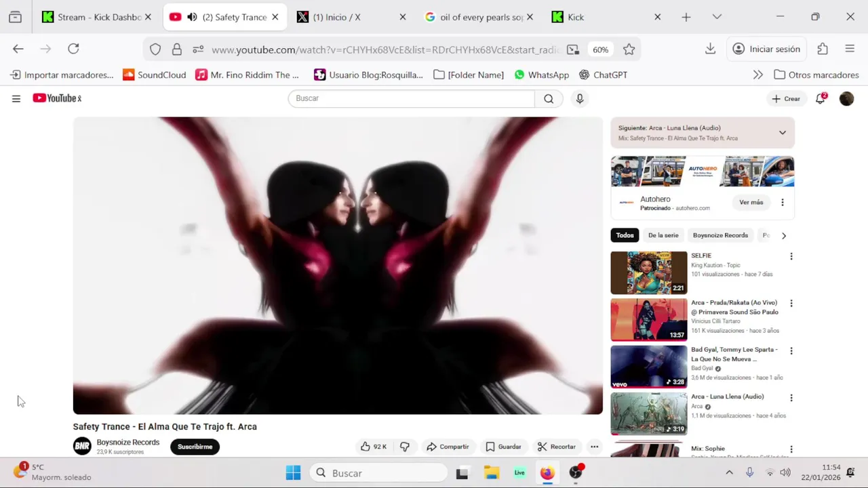Open tracking protection shield icon
Image resolution: width=868 pixels, height=488 pixels.
(155, 49)
